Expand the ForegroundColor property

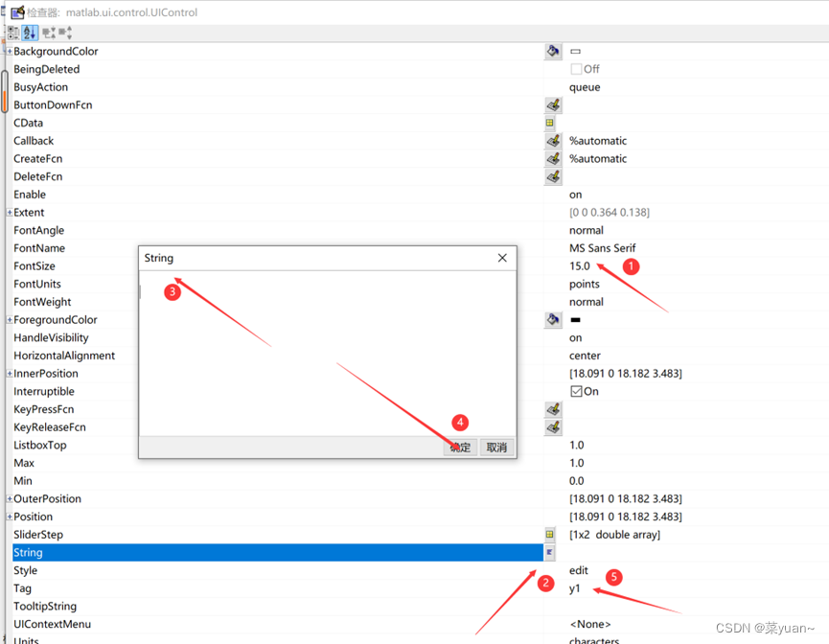tap(10, 319)
